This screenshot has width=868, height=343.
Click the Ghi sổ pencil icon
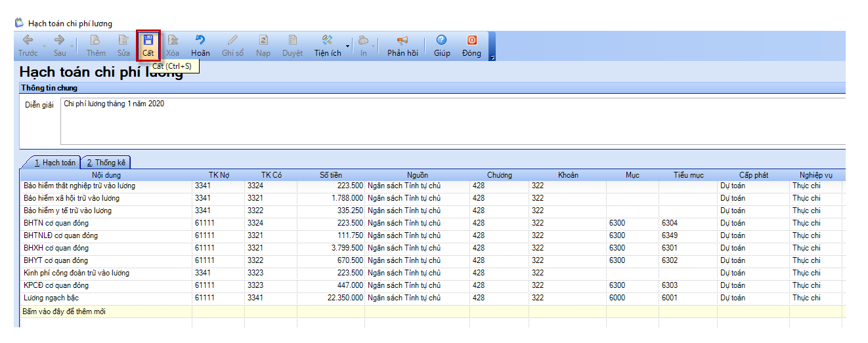point(232,40)
